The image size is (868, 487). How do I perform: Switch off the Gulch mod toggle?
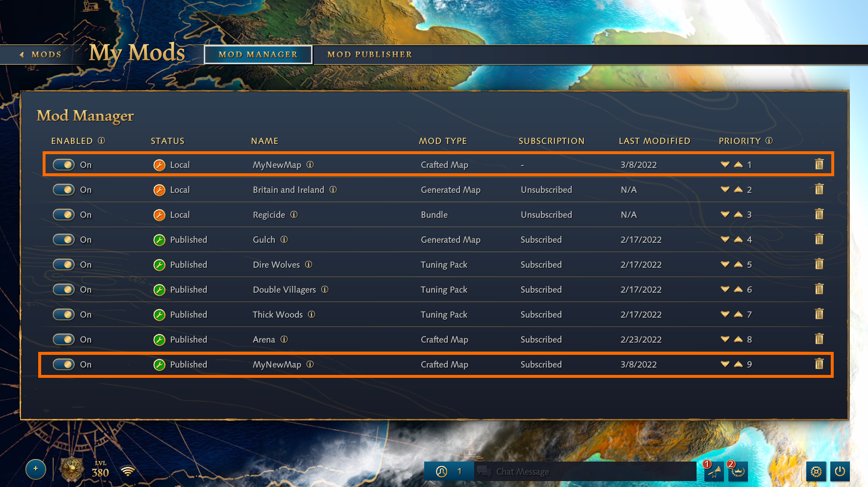64,239
